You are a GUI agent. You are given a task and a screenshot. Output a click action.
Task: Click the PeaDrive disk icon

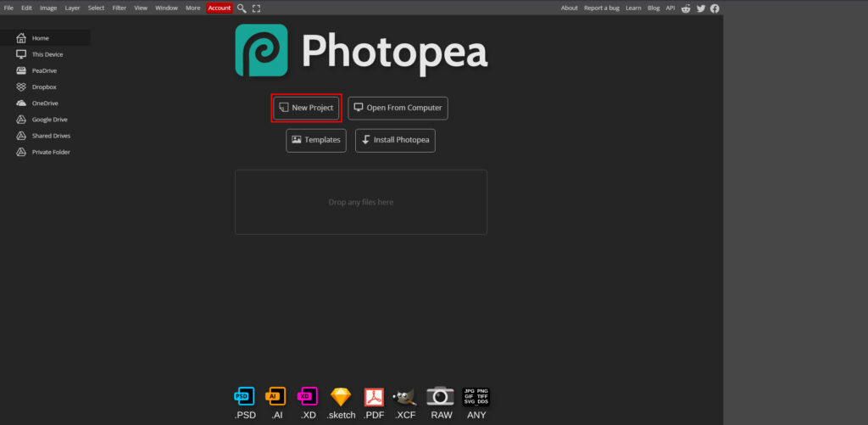[21, 70]
